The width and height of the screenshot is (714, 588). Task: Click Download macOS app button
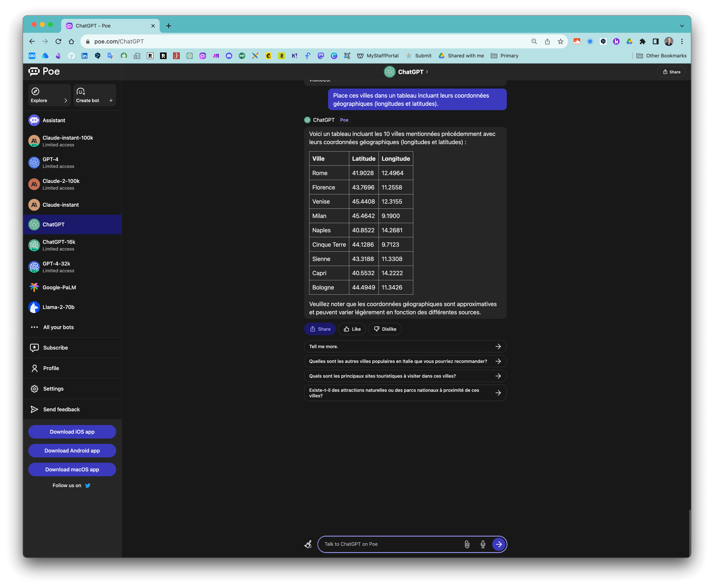(72, 470)
